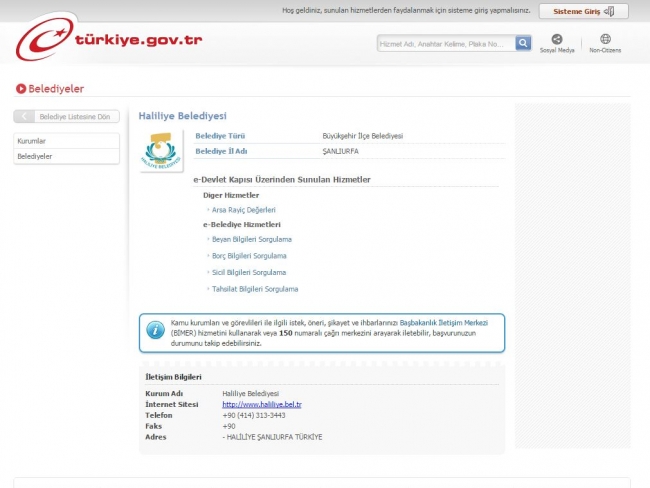Image resolution: width=650 pixels, height=488 pixels.
Task: Visit http://www.haliliye.bel.tr website link
Action: tap(262, 404)
